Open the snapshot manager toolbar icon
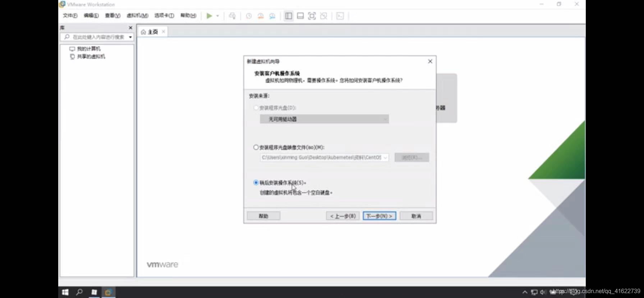This screenshot has height=298, width=644. [x=272, y=16]
